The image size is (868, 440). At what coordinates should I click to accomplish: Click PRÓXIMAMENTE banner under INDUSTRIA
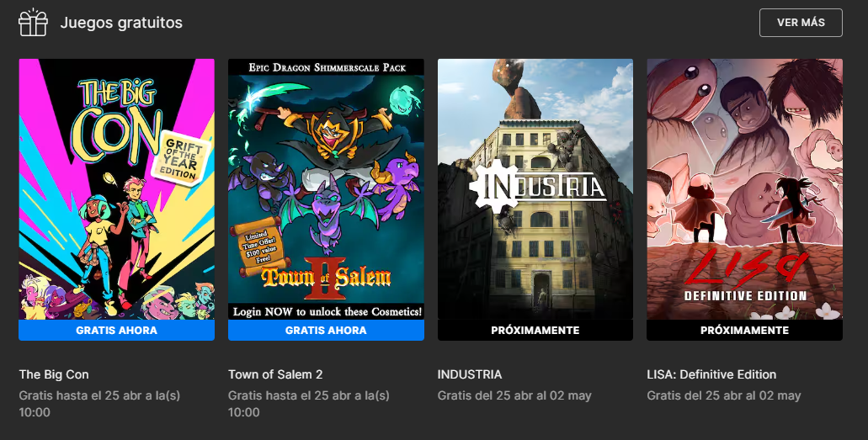(x=535, y=330)
